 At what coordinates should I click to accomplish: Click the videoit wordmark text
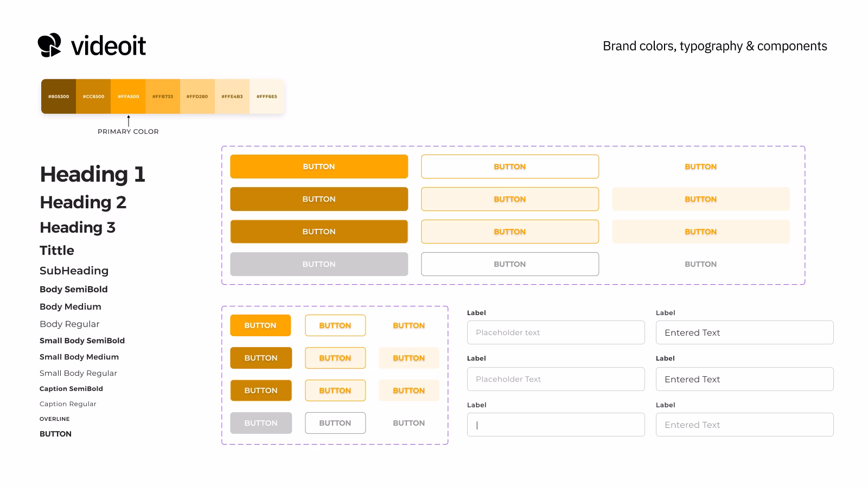(108, 46)
